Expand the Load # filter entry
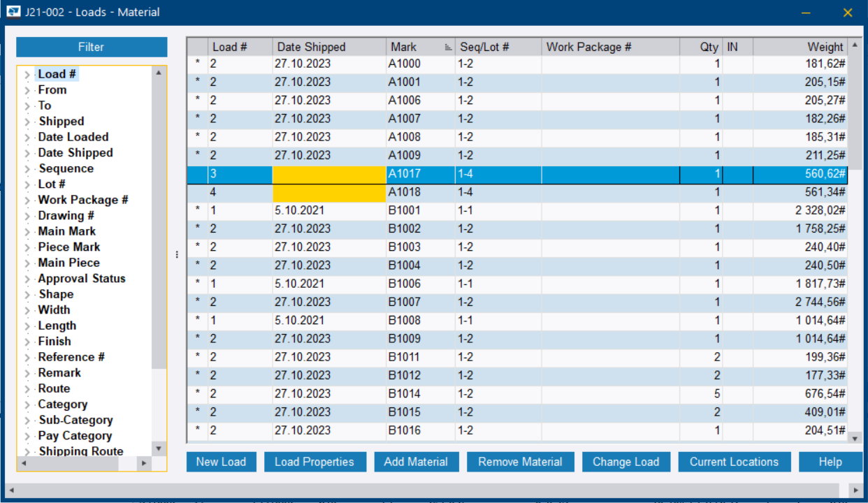Screen dimensions: 868x503 pos(27,73)
